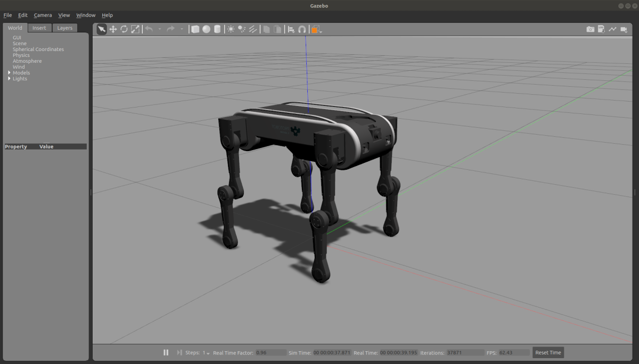This screenshot has height=364, width=639.
Task: Select Atmosphere in the world tree
Action: click(27, 61)
